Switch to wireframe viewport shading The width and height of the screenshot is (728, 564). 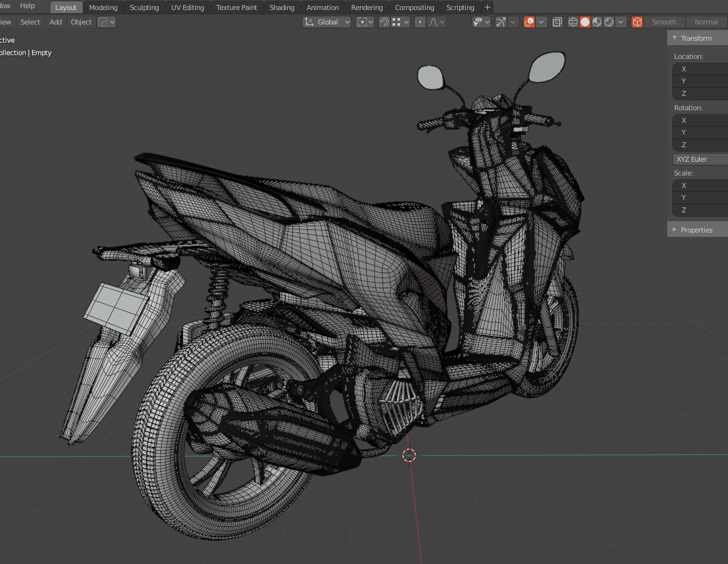tap(572, 22)
